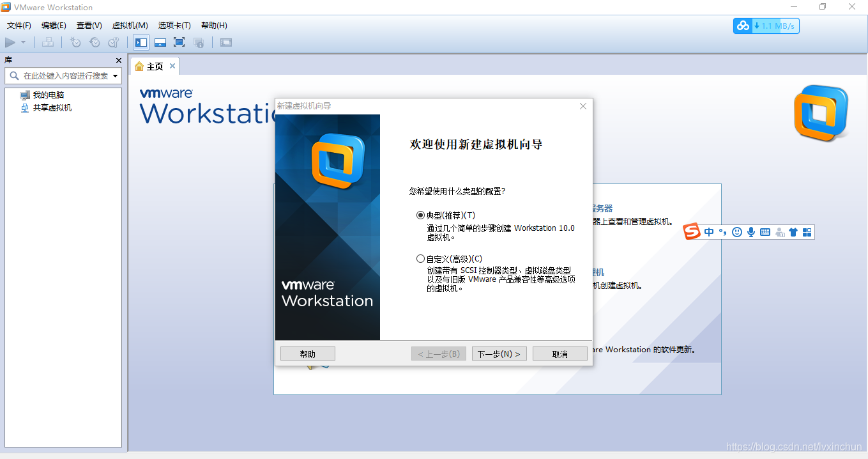Screen dimensions: 868x459
Task: Click the console view toolbar icon
Action: pyautogui.click(x=226, y=42)
